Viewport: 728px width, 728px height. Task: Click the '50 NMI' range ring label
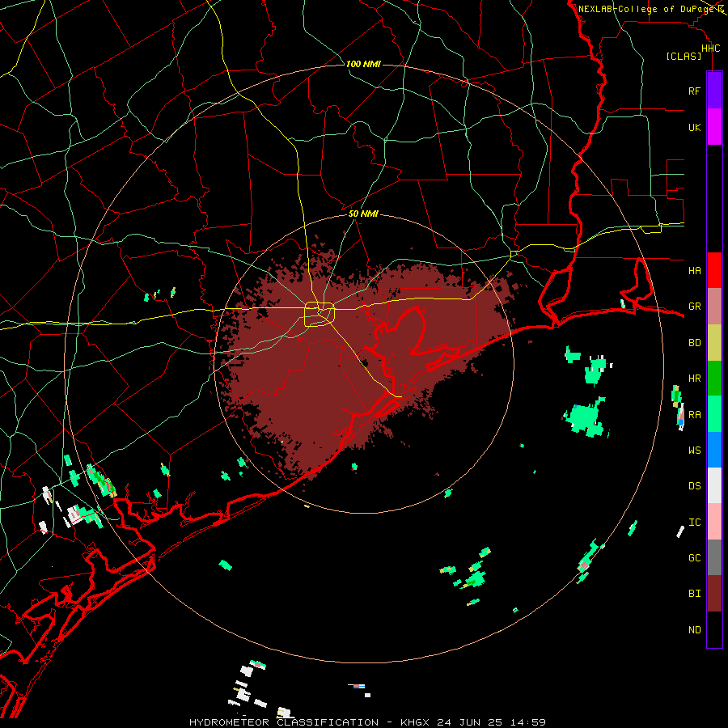[363, 214]
